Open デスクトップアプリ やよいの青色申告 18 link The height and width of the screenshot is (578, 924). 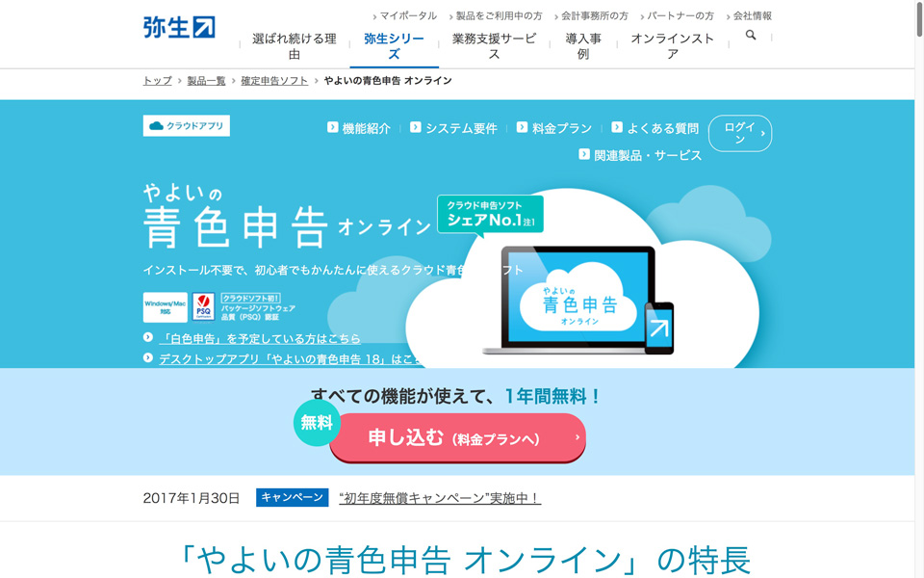pos(290,359)
